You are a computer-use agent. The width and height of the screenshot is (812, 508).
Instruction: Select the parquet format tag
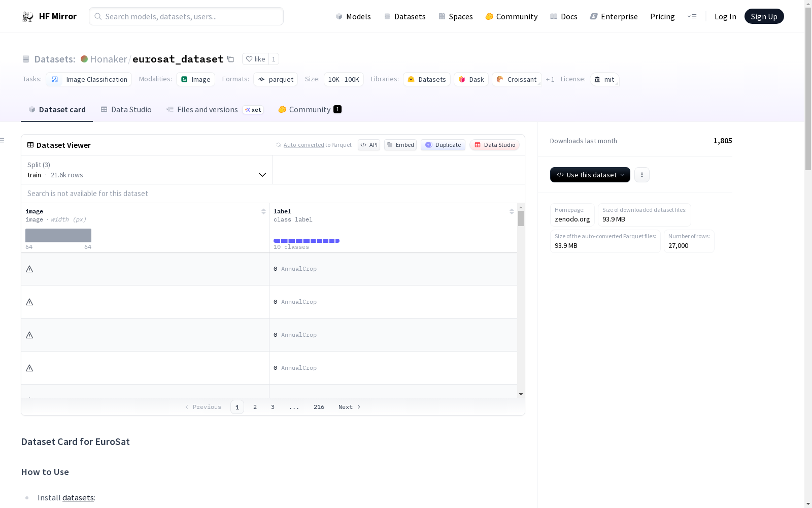(276, 79)
